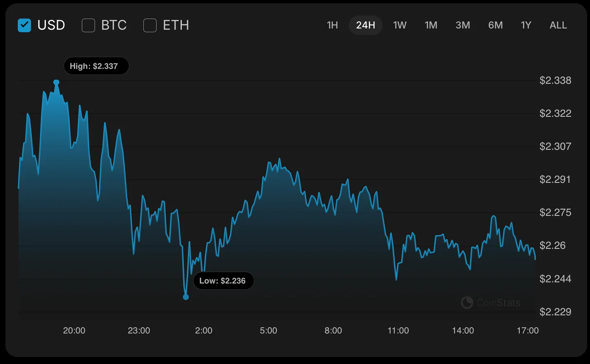The image size is (590, 364).
Task: Click the CoinStats watermark text
Action: (x=498, y=303)
